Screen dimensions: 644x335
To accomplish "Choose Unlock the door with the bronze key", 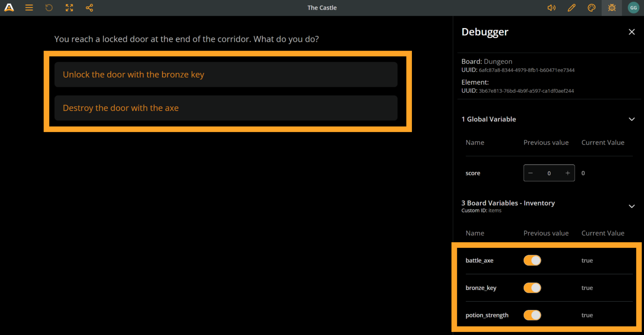I will tap(226, 74).
